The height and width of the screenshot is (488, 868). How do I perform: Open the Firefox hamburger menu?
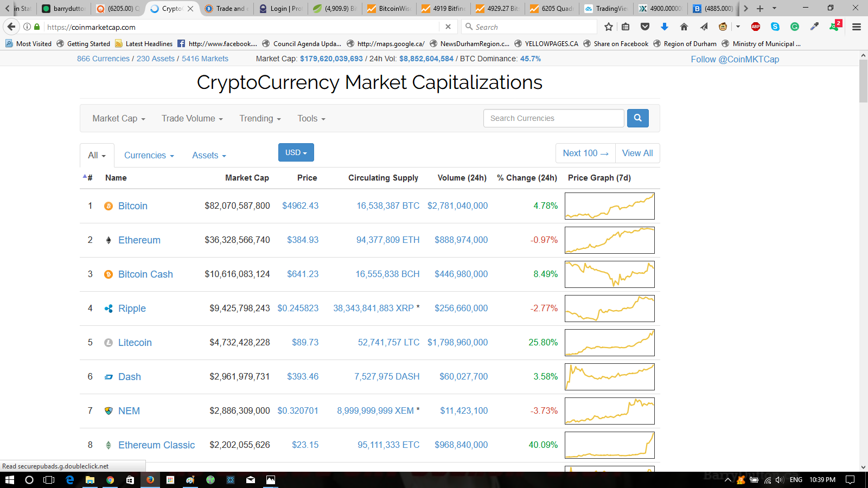857,27
